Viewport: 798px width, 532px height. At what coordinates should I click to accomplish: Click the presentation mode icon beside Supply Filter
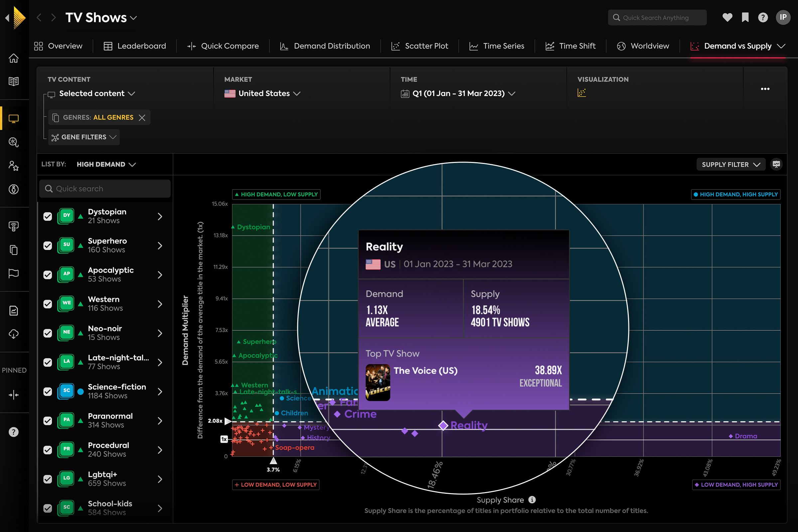click(776, 165)
